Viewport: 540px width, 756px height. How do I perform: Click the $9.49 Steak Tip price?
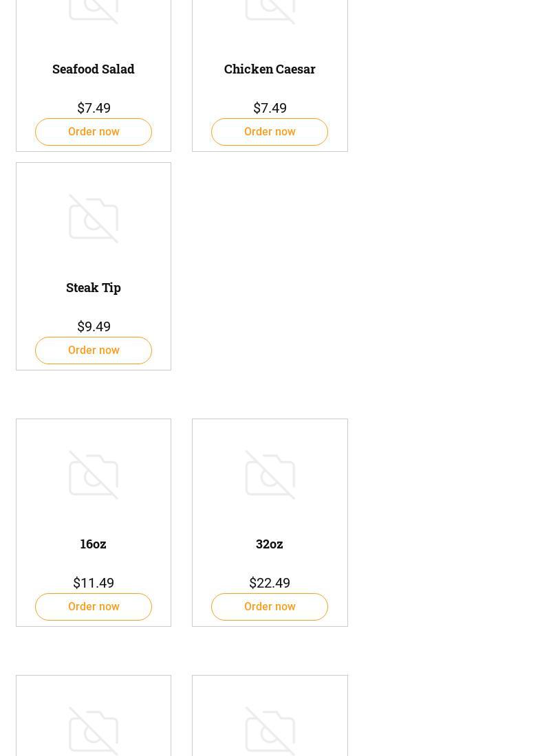point(94,326)
